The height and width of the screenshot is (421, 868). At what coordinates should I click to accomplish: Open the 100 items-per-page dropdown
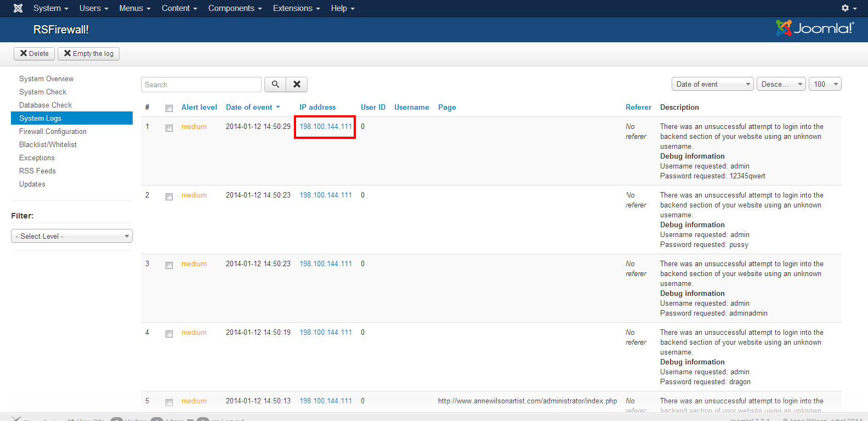[825, 84]
